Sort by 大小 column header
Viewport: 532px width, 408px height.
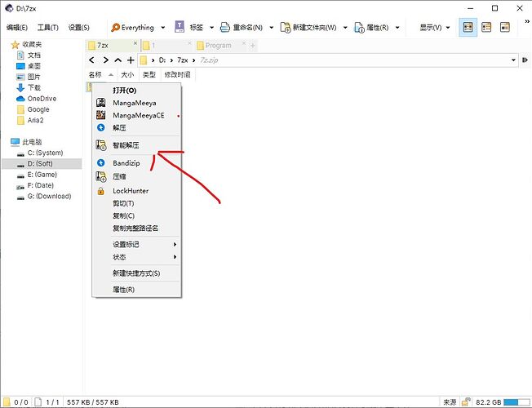127,75
